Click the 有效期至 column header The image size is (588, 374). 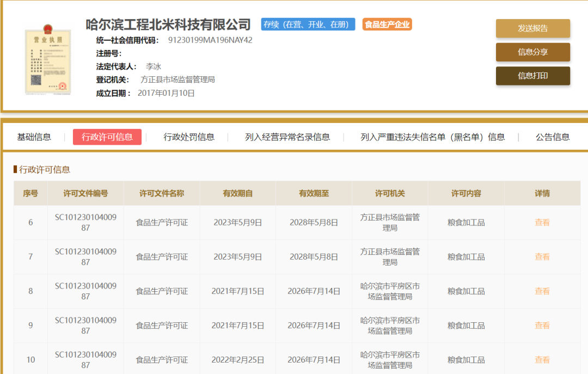pos(314,194)
